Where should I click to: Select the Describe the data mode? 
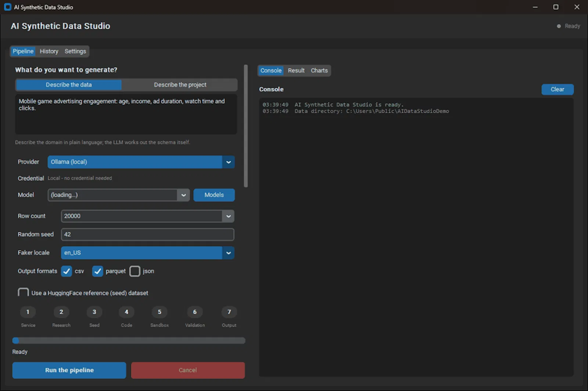coord(69,85)
